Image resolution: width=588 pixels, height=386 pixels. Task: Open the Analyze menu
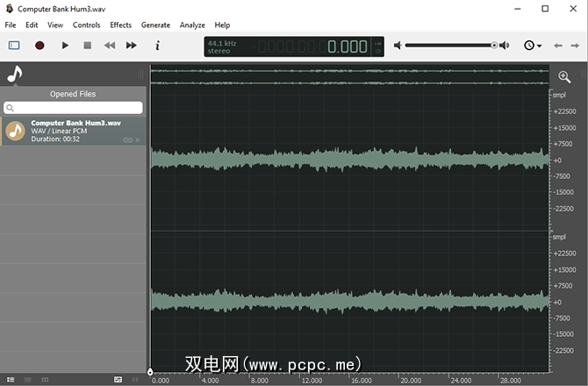[x=192, y=25]
